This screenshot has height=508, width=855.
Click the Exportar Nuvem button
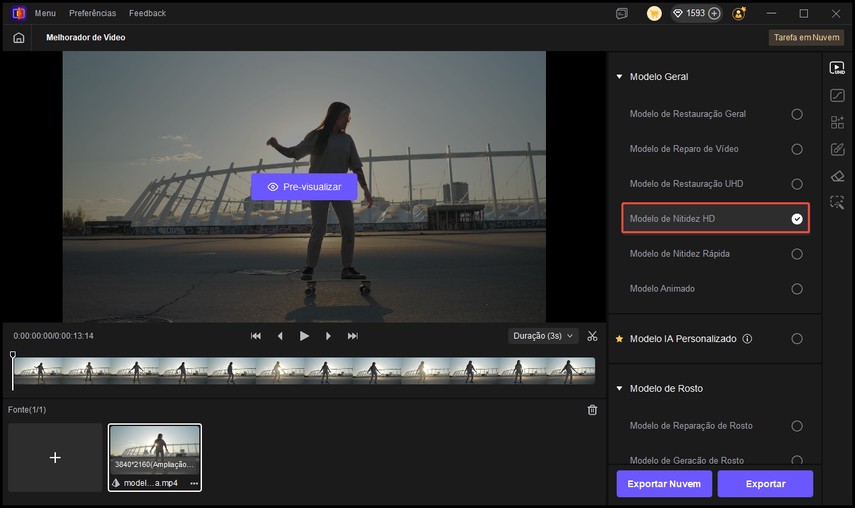(663, 484)
